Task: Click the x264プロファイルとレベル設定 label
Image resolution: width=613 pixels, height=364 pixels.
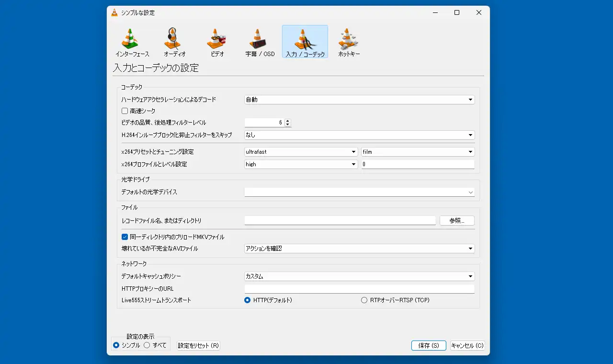Action: click(154, 164)
